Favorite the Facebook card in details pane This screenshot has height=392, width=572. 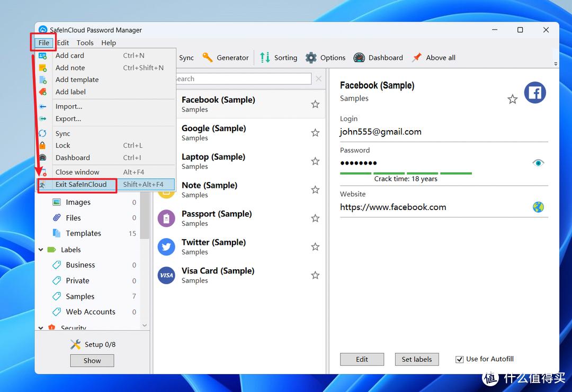point(512,99)
